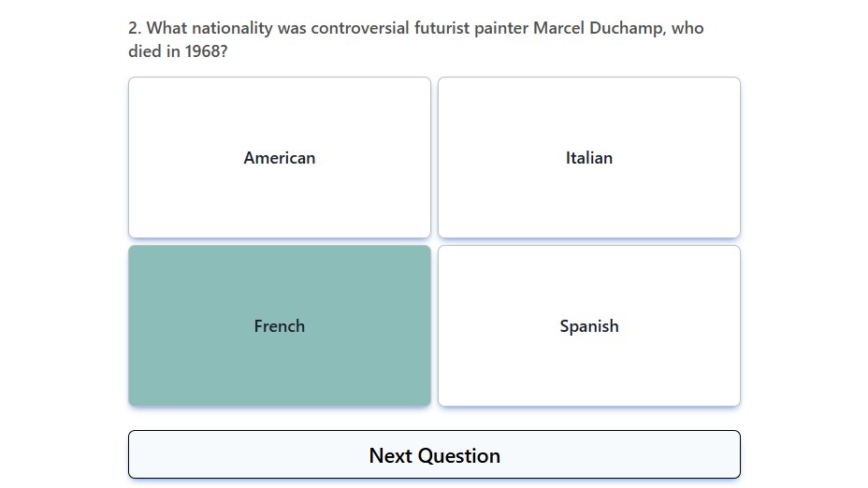Click the white card above Spanish
The height and width of the screenshot is (488, 868).
589,158
